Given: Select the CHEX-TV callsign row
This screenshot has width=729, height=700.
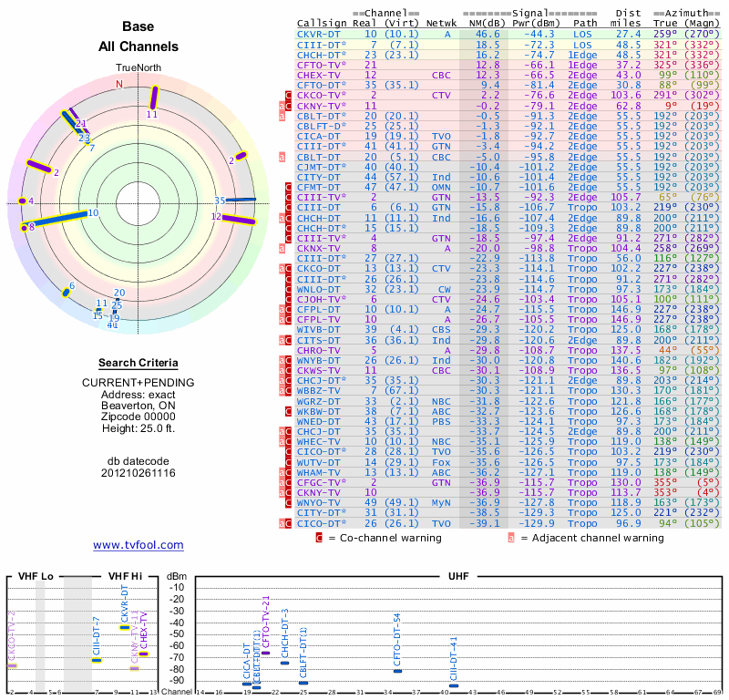Looking at the screenshot, I should [x=319, y=75].
